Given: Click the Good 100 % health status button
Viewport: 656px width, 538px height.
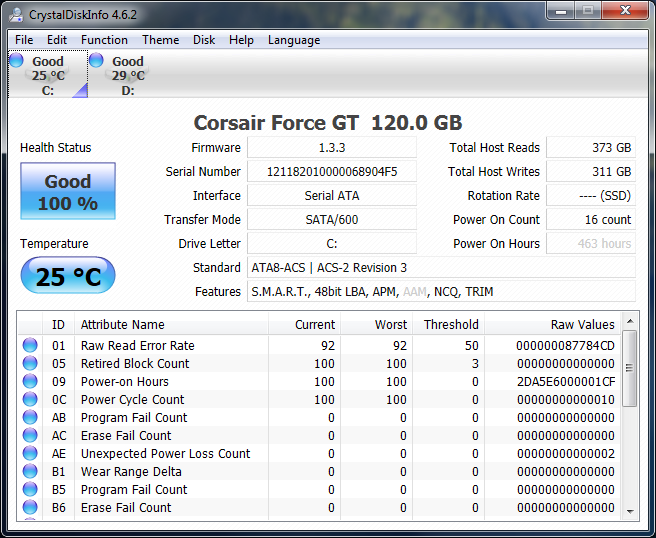Looking at the screenshot, I should (x=68, y=191).
